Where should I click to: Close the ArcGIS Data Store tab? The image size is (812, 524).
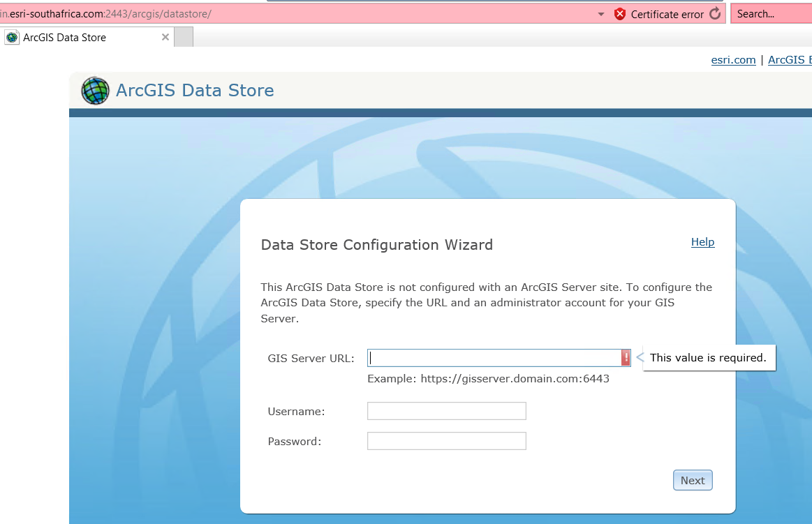[x=165, y=37]
